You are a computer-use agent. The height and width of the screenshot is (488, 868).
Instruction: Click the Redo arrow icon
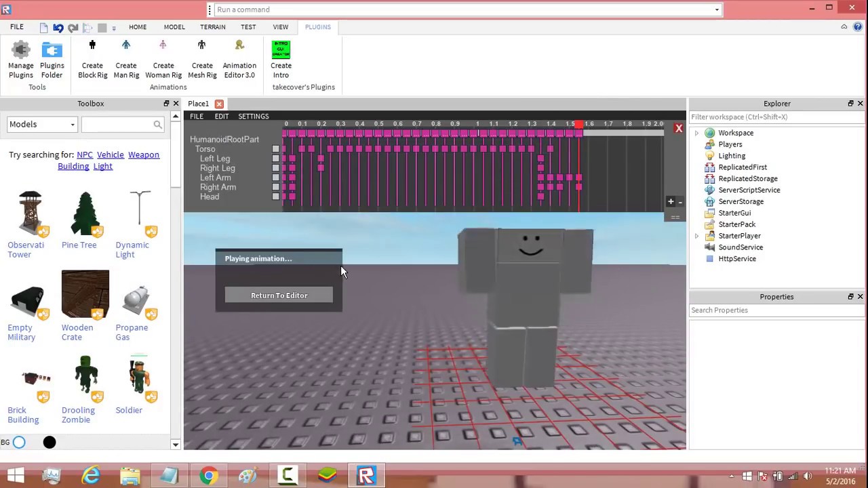click(73, 28)
